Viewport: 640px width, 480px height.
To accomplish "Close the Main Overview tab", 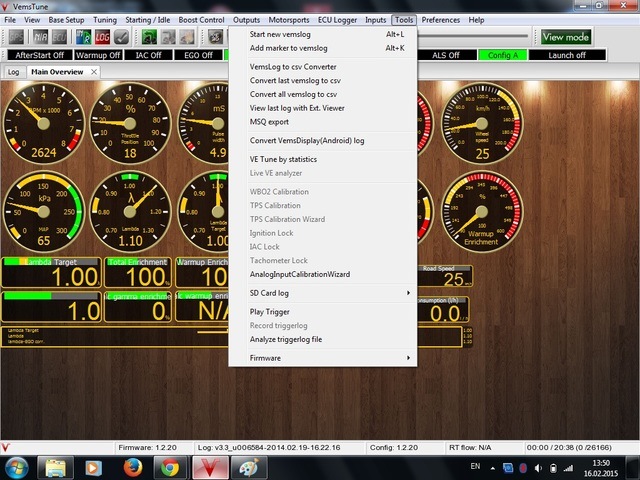I will pyautogui.click(x=94, y=72).
